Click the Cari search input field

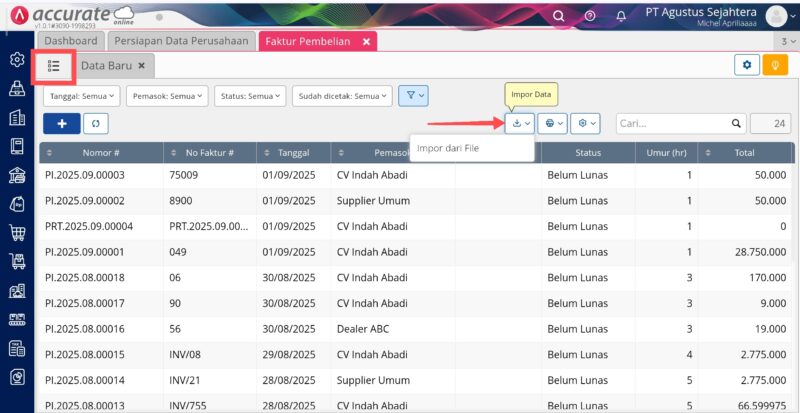click(672, 123)
